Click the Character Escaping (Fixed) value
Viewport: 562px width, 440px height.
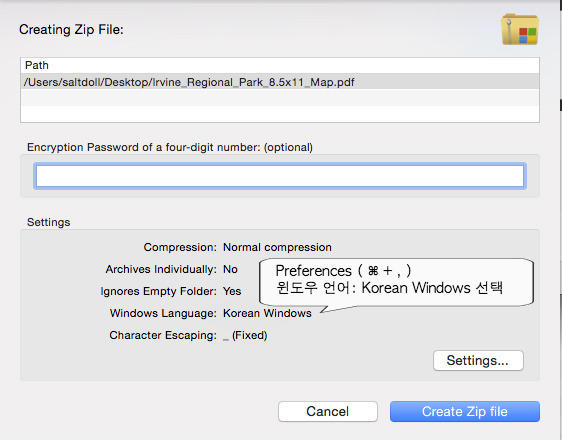tap(245, 335)
